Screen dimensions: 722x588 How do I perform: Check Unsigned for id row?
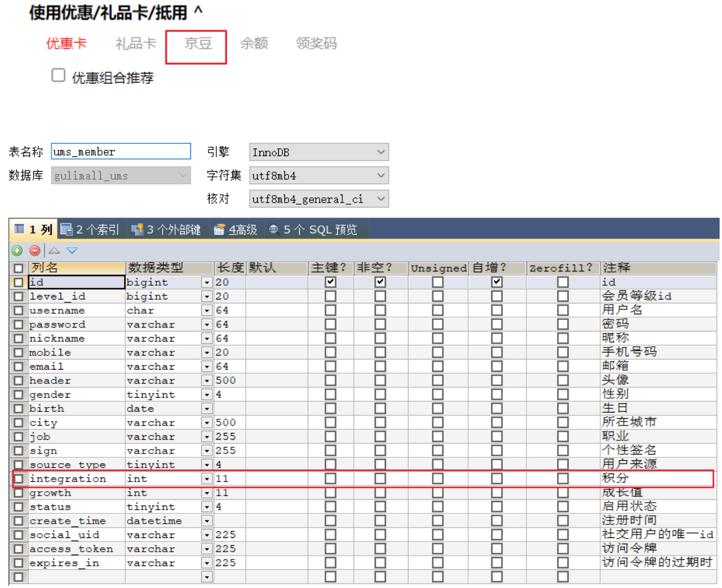[438, 282]
